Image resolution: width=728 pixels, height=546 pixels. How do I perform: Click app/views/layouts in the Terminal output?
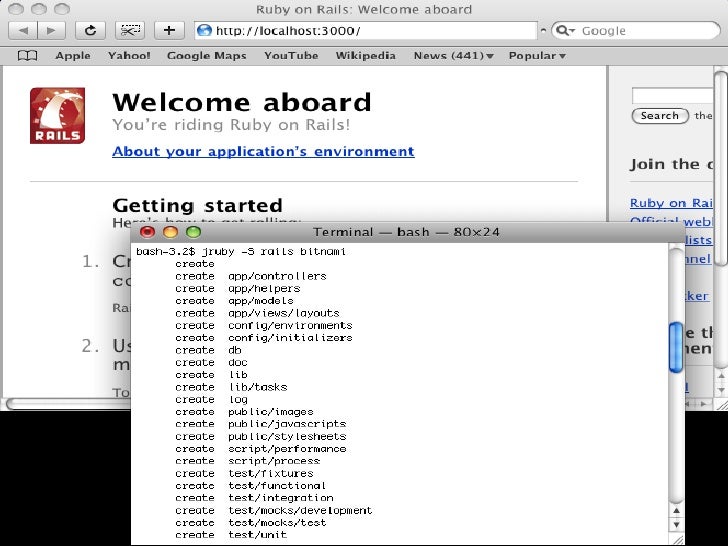click(284, 313)
